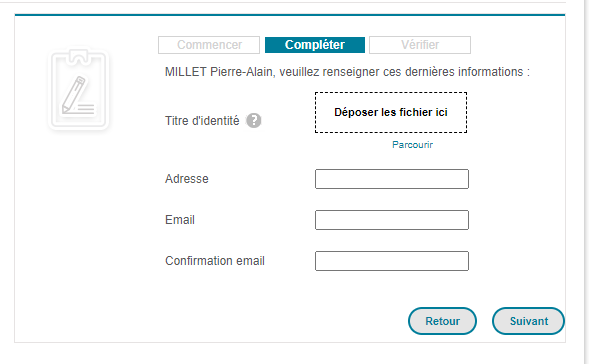
Task: Click the Suivant button
Action: coord(528,321)
